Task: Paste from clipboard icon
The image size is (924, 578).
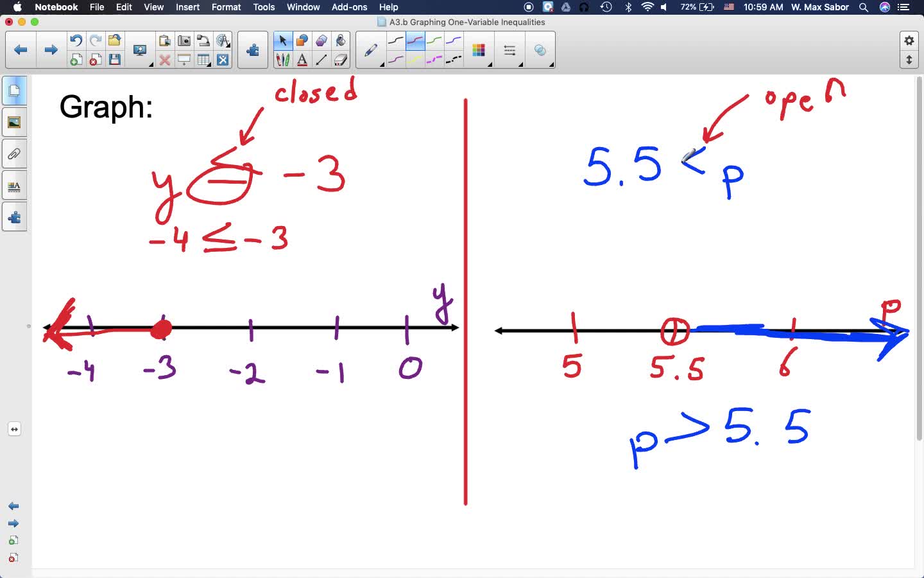Action: [x=164, y=40]
